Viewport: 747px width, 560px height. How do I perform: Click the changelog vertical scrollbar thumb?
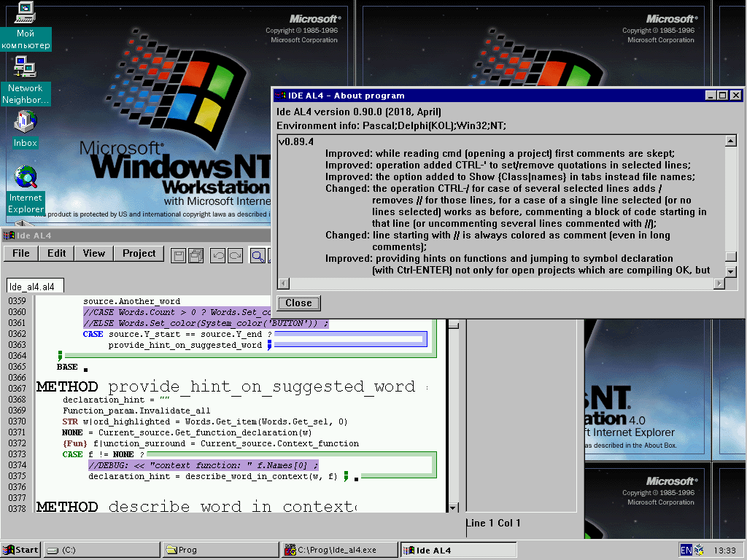point(731,257)
